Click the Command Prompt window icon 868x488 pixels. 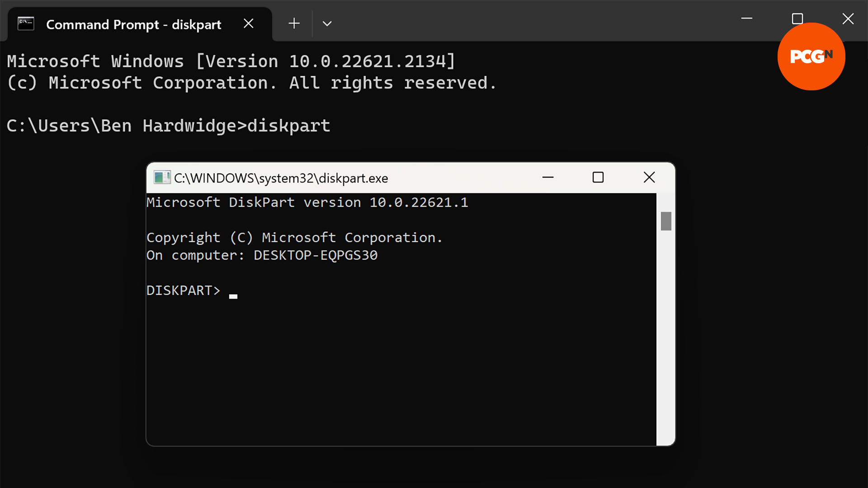click(26, 24)
